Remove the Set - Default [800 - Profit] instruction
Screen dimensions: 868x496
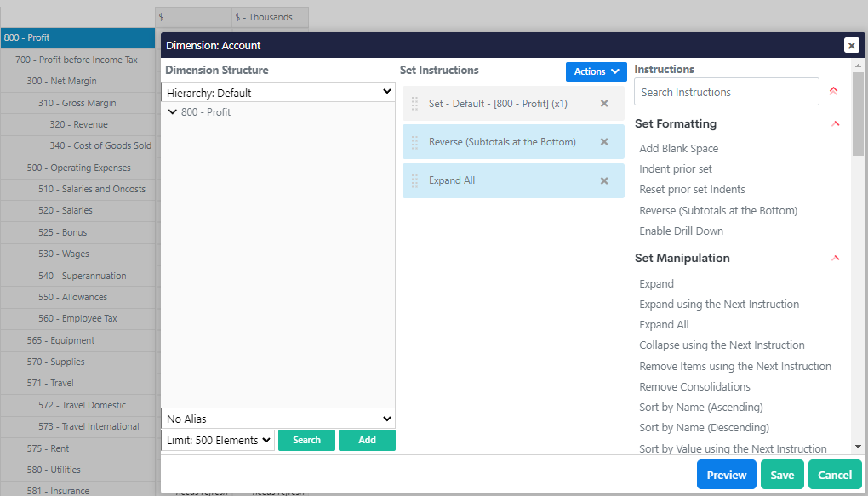604,103
